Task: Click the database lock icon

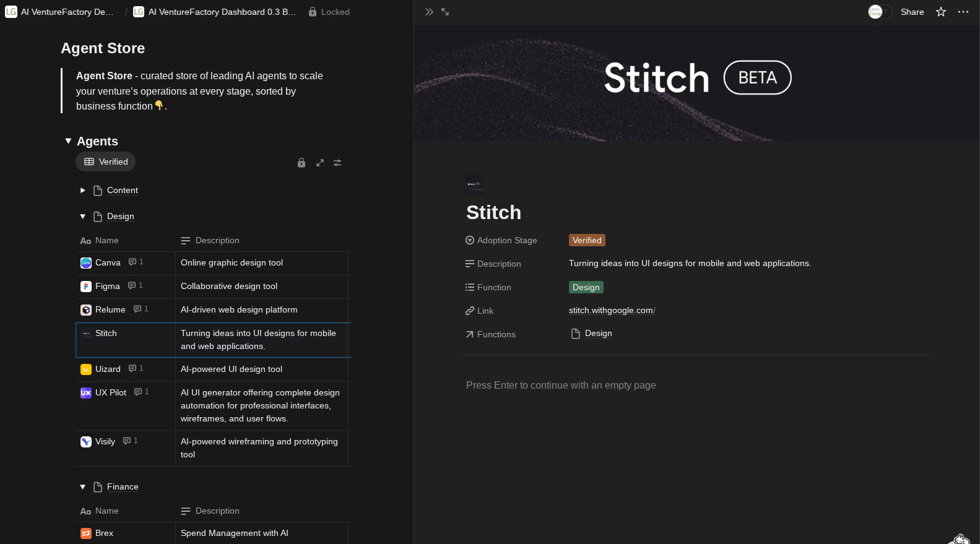Action: [301, 163]
